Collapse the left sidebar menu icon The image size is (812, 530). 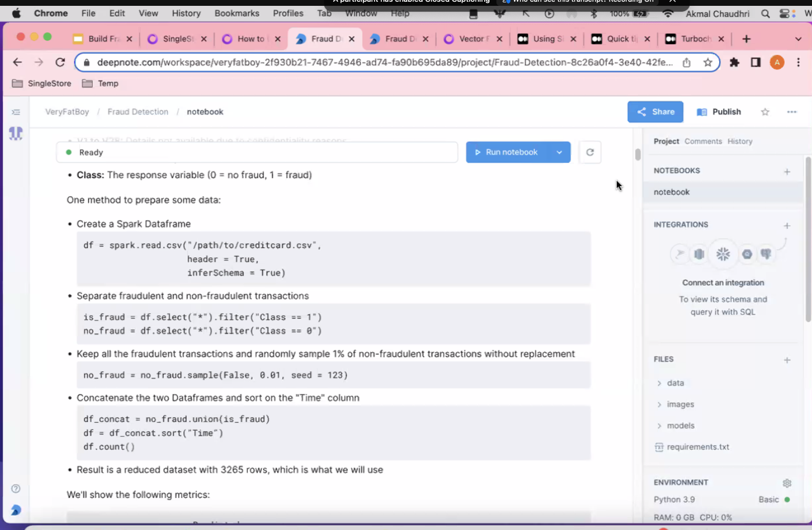(16, 112)
